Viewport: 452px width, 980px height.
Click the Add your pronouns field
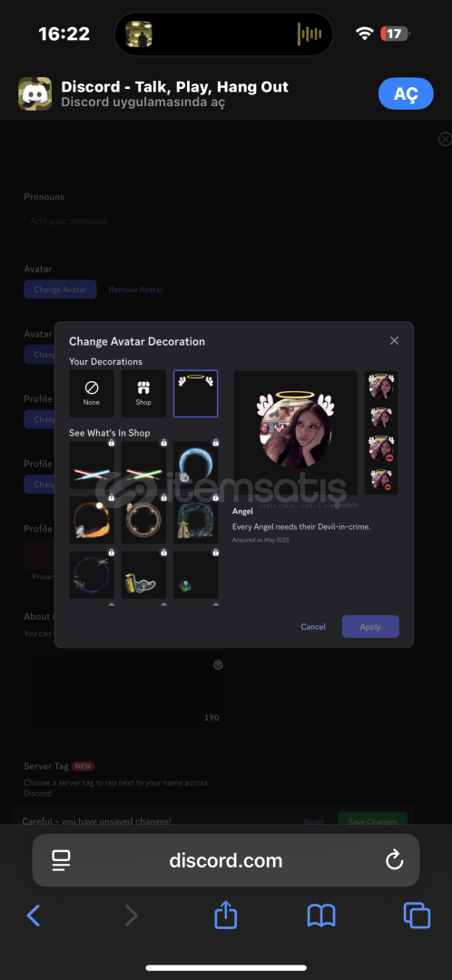(125, 221)
